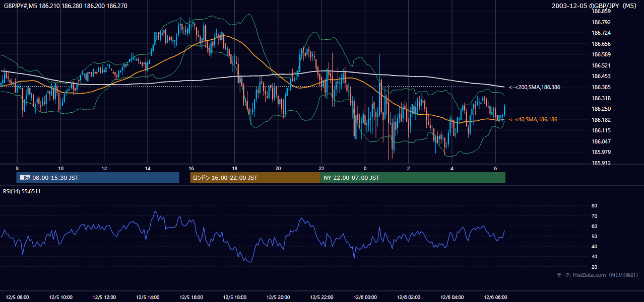Viewport: 644px width, 302px height.
Task: Click price axis label 186.250
Action: coord(602,109)
